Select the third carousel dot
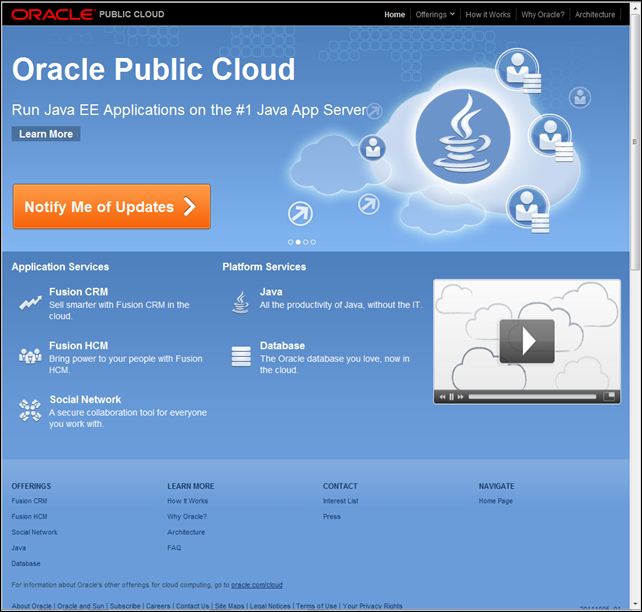 [305, 242]
